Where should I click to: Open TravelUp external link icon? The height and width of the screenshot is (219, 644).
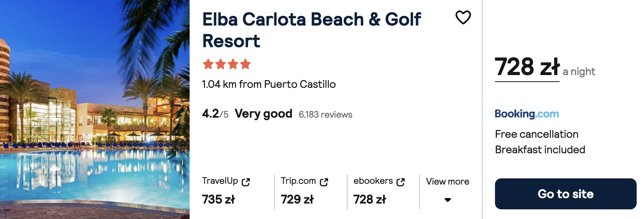pos(246,182)
